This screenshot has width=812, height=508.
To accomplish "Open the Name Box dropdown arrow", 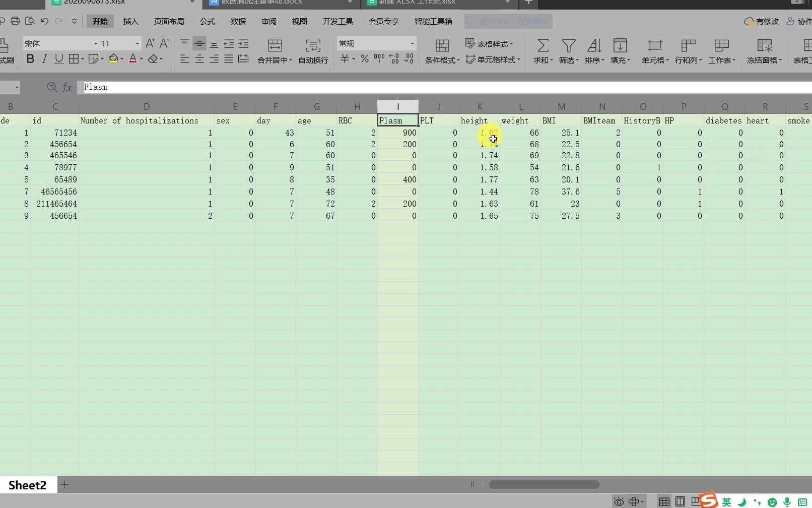I will 17,87.
